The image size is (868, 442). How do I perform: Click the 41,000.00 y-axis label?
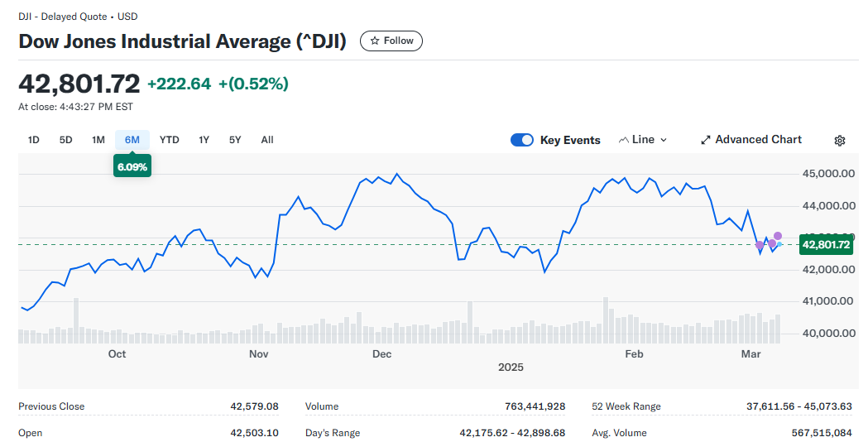point(829,301)
